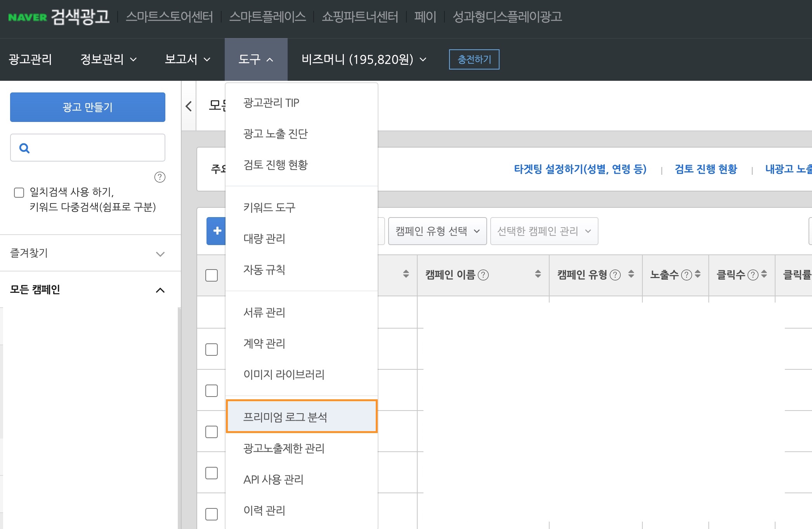Click the help icon beside 일치검색 option
Image resolution: width=812 pixels, height=529 pixels.
159,177
